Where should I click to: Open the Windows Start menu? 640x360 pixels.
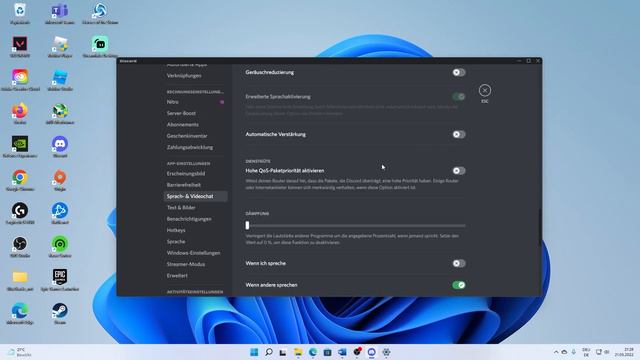pos(254,352)
